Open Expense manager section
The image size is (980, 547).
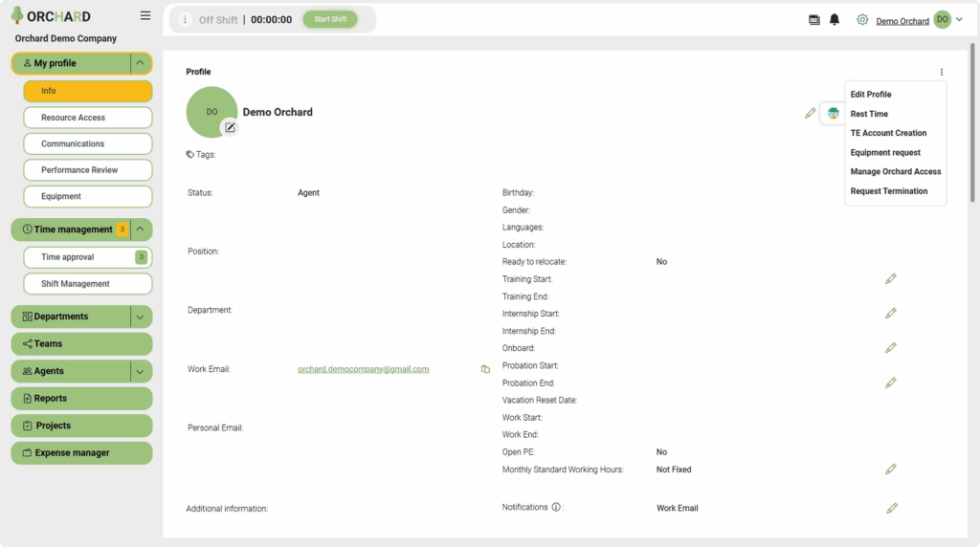(x=81, y=452)
